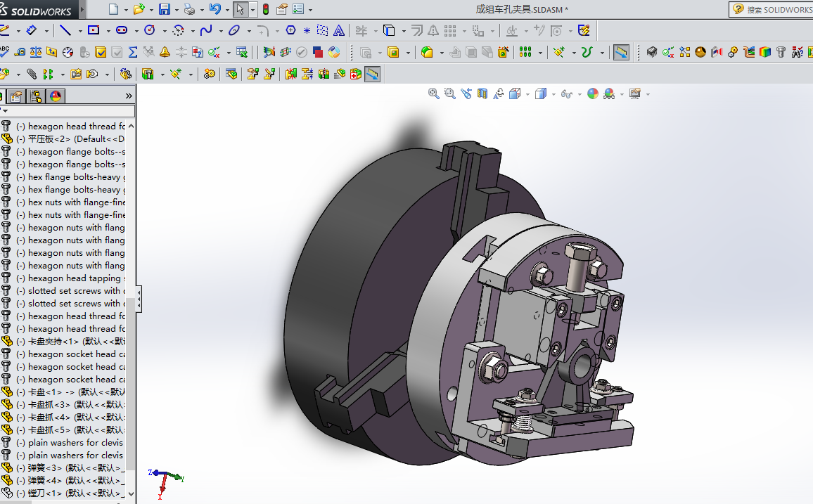Expand the panel tabs double chevron
This screenshot has height=504, width=813.
pos(129,96)
